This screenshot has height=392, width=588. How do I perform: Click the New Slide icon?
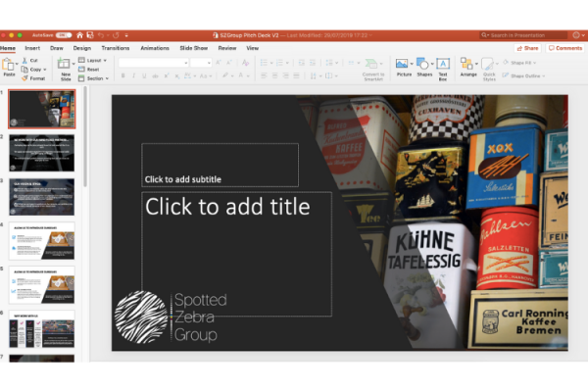click(64, 64)
